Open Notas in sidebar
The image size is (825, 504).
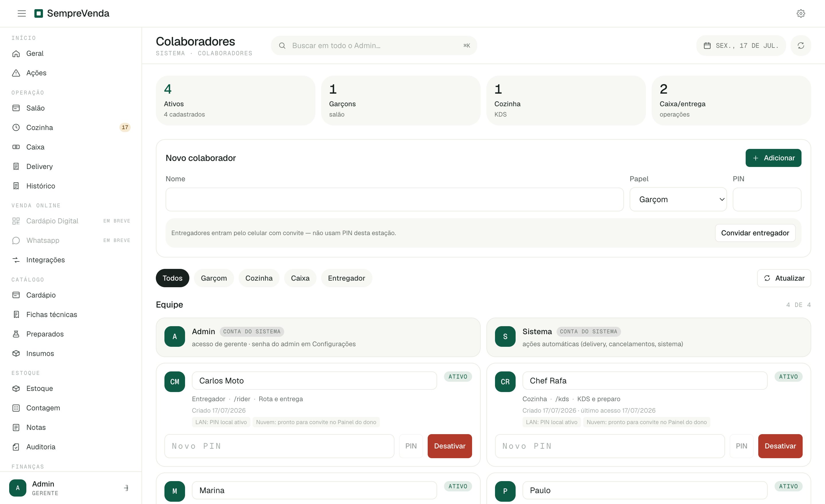point(71,427)
